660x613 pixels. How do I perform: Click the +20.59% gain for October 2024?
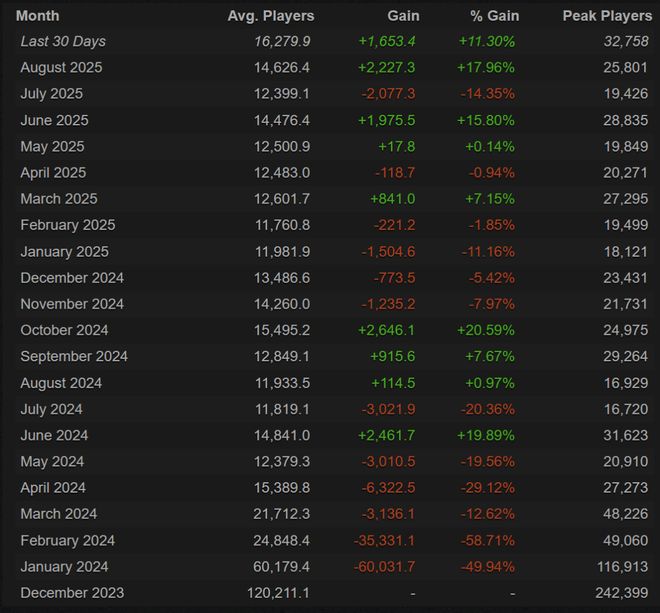pyautogui.click(x=487, y=330)
